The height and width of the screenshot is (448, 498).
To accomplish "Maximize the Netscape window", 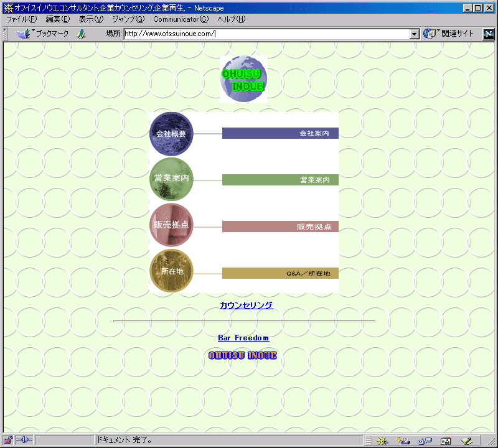I will 477,8.
